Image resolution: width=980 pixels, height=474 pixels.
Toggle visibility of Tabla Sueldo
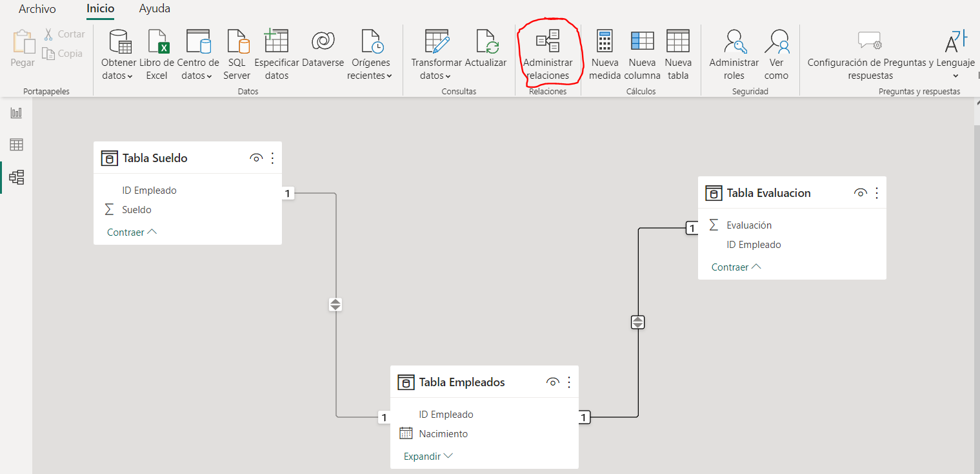coord(256,158)
